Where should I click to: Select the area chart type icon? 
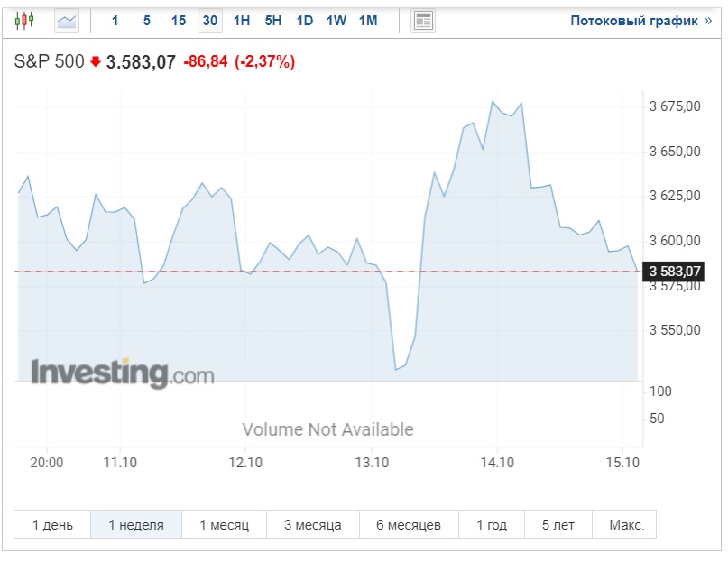[x=67, y=21]
